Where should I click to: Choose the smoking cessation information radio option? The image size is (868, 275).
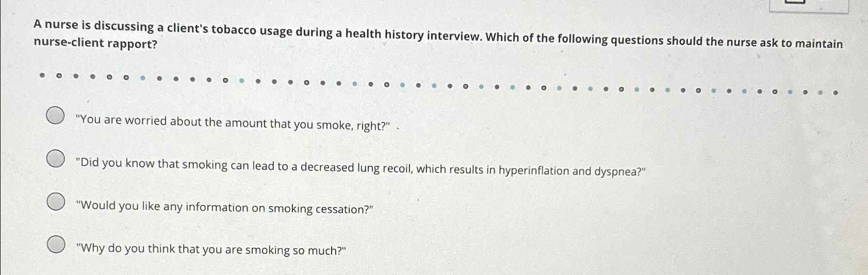click(56, 202)
